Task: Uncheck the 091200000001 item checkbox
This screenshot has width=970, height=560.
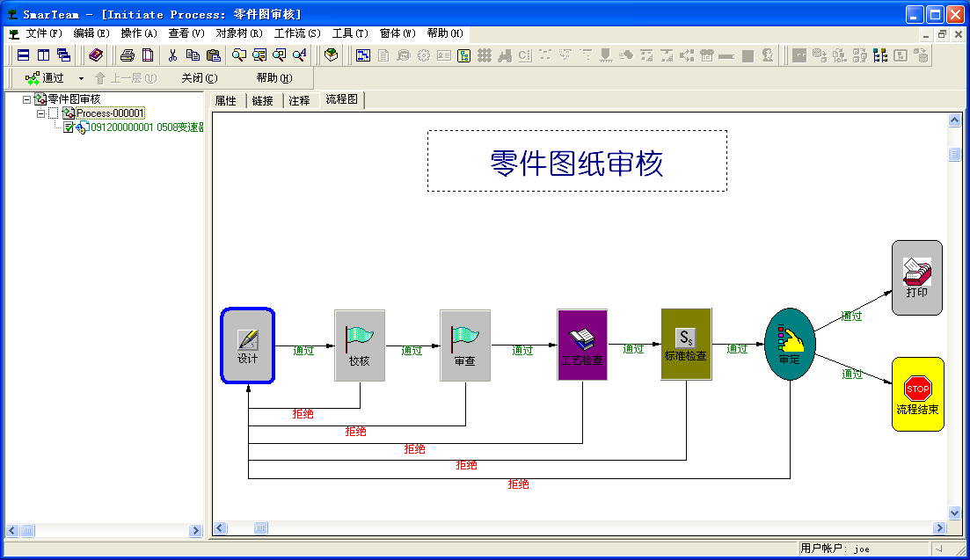Action: point(69,127)
